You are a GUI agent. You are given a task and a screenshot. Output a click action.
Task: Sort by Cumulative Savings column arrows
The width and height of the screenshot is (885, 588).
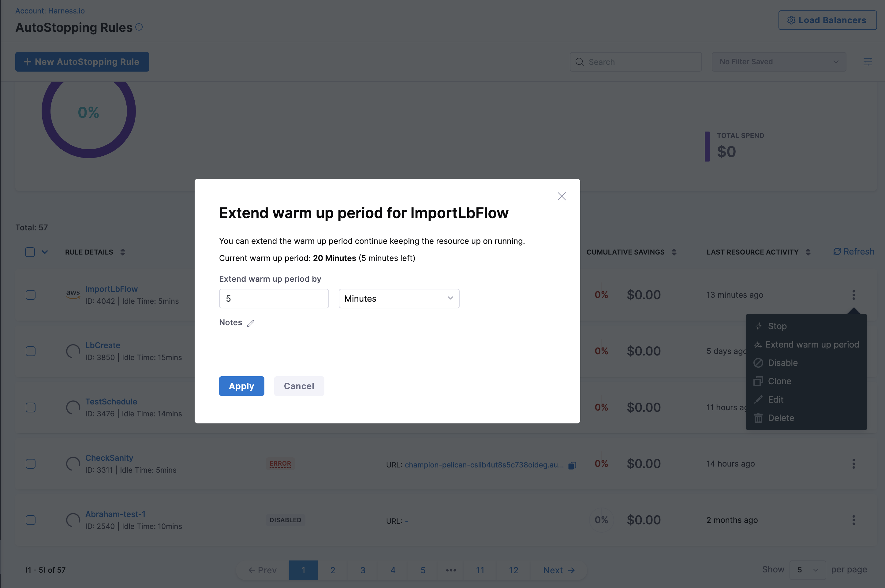tap(674, 252)
